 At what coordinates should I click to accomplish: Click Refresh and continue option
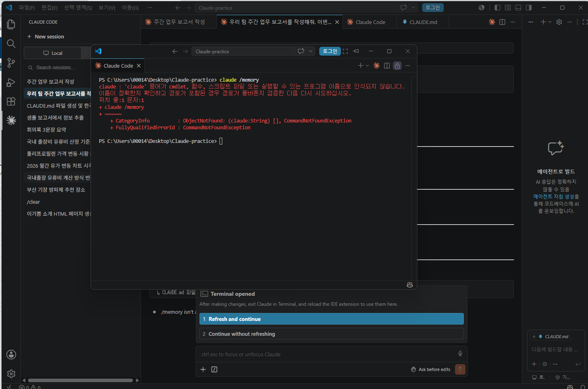[332, 319]
